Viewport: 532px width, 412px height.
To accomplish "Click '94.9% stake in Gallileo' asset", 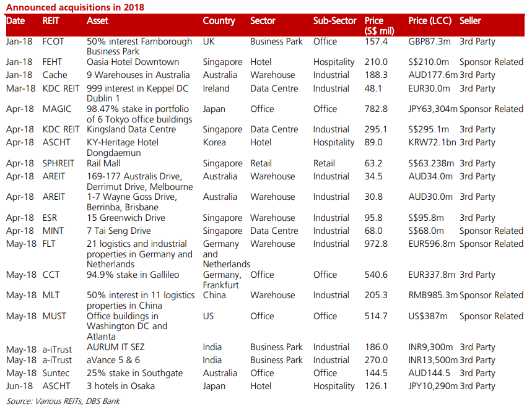I will (x=133, y=275).
